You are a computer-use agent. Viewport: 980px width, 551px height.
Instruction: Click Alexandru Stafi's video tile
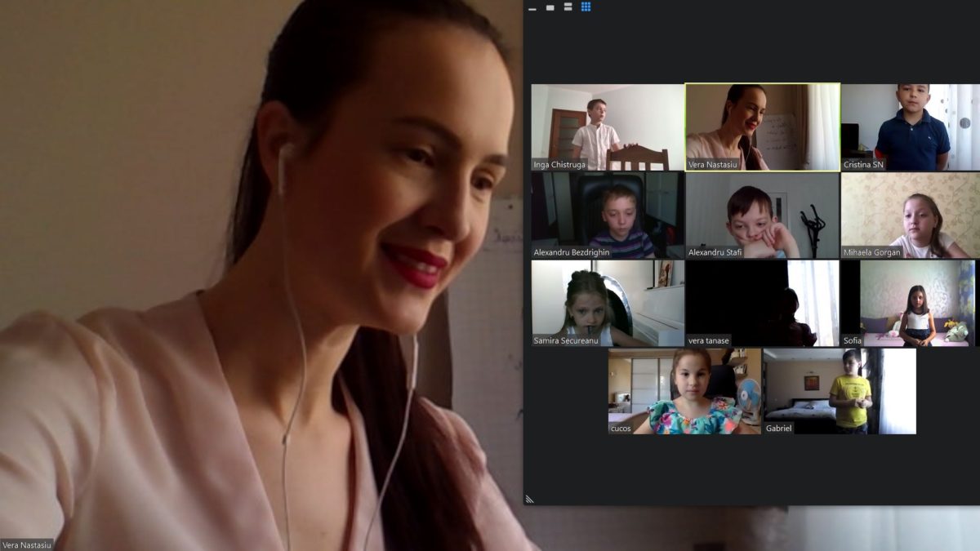tap(763, 216)
